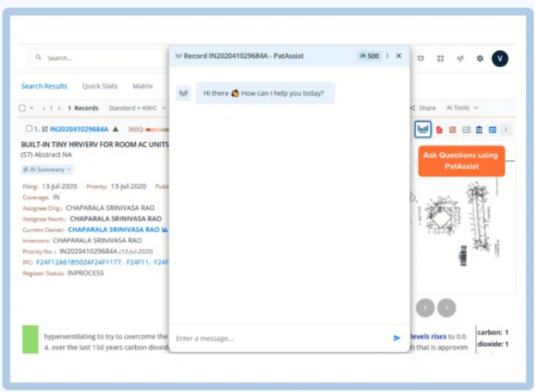Open PatAssist chat three-dot options menu
Viewport: 535px width, 392px height.
point(387,56)
